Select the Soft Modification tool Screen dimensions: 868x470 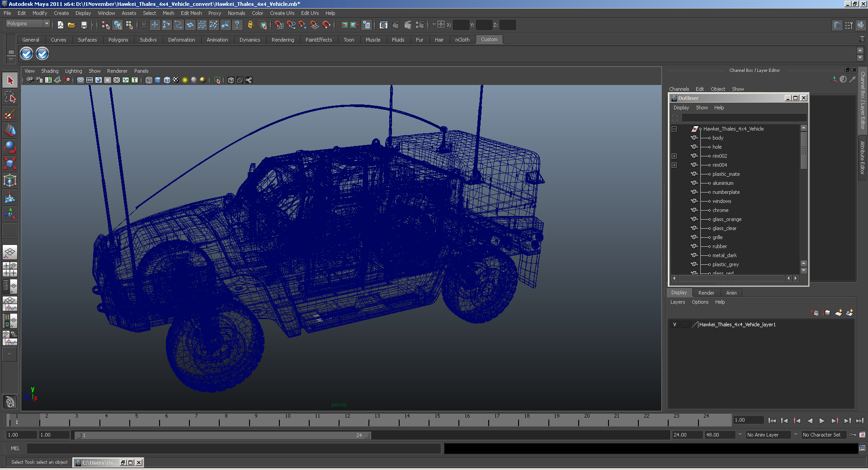pos(10,197)
